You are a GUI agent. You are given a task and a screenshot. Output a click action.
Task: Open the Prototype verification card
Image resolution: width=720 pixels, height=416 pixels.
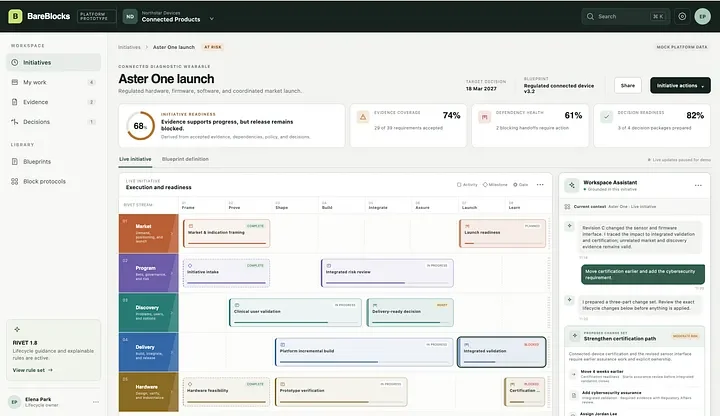coord(341,392)
